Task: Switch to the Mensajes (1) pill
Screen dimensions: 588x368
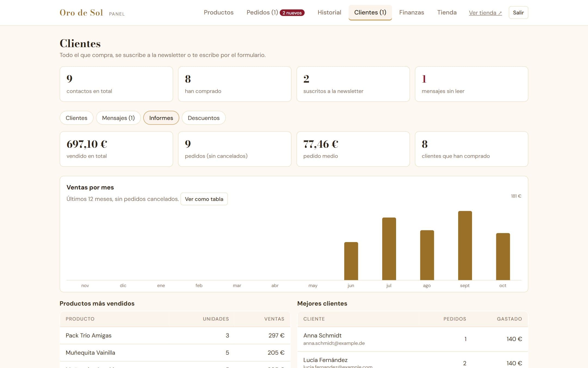Action: pyautogui.click(x=118, y=118)
